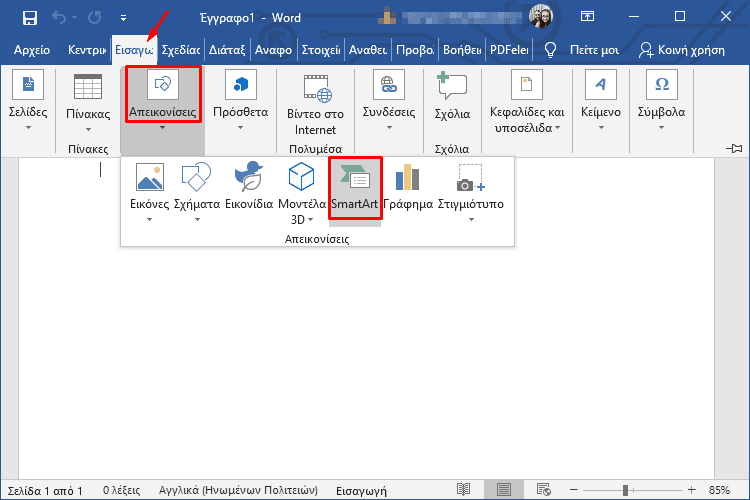750x500 pixels.
Task: Switch to Print Layout view
Action: (503, 489)
